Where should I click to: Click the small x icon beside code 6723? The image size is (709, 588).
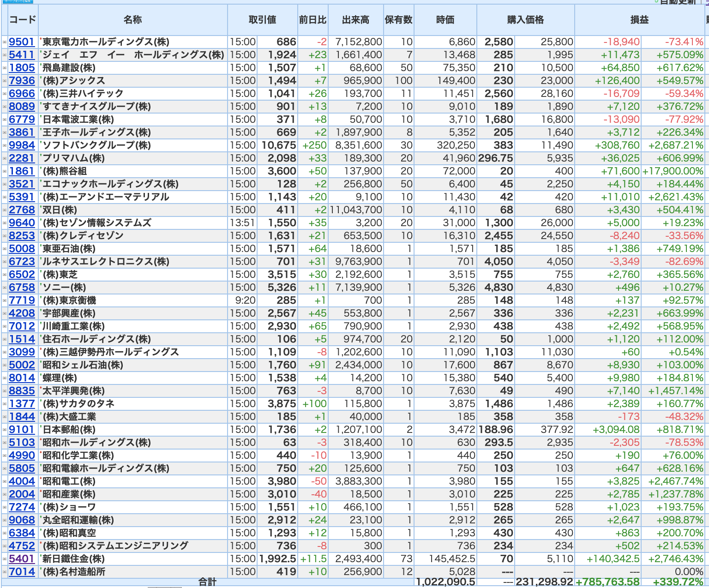coord(5,262)
